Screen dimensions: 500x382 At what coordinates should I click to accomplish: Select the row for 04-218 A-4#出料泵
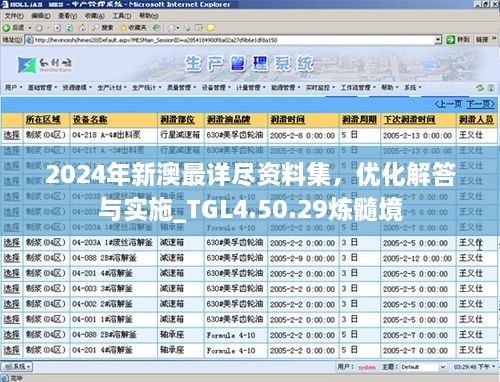pyautogui.click(x=12, y=135)
